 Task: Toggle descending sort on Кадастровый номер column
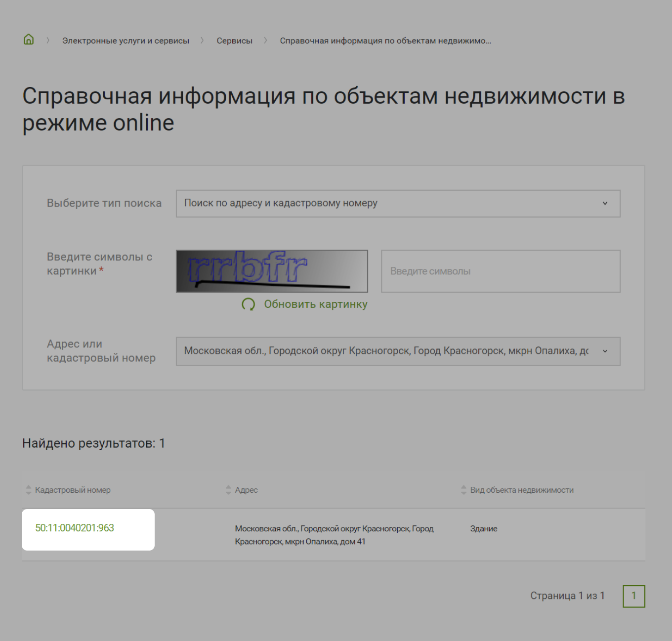[28, 490]
